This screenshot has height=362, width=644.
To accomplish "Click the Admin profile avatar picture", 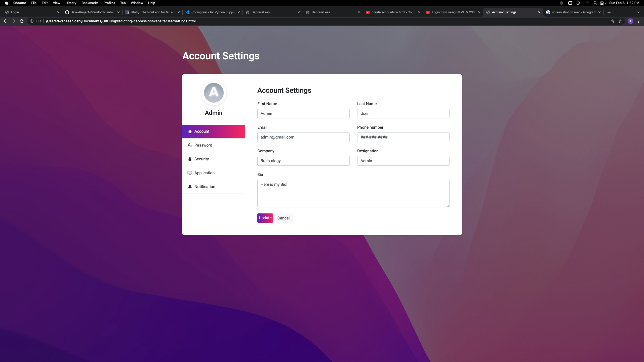I will (x=214, y=93).
